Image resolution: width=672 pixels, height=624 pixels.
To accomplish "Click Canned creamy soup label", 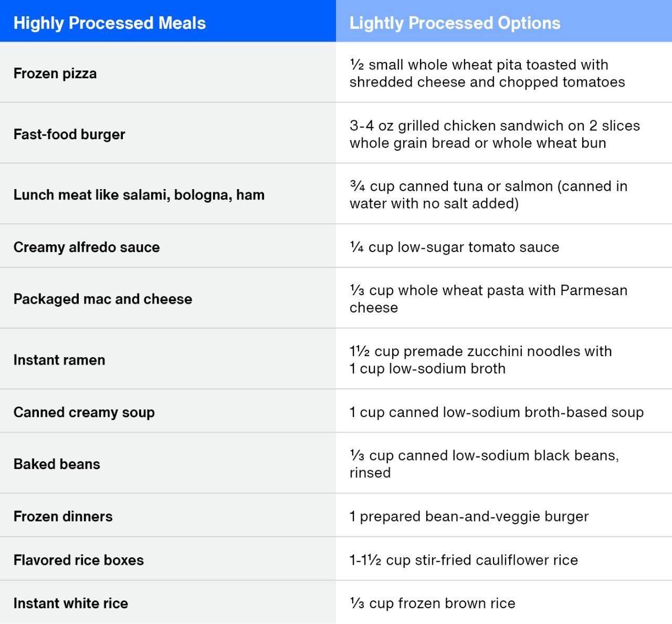I will (x=84, y=412).
